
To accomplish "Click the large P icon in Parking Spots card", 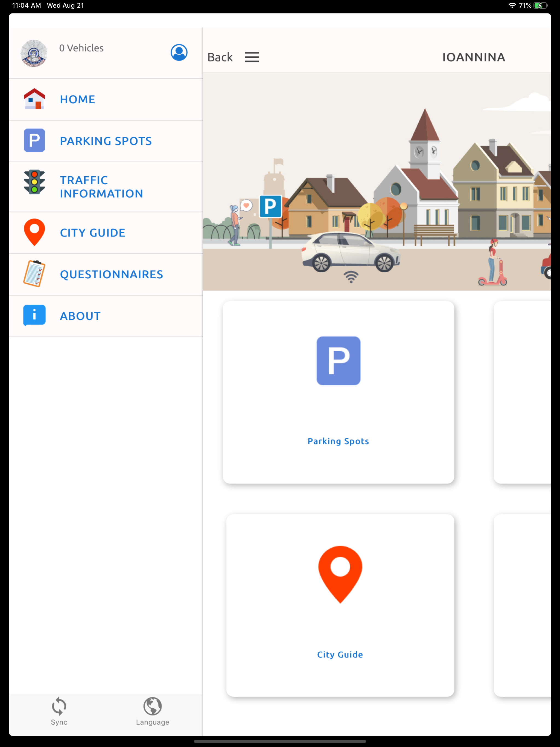I will click(339, 361).
